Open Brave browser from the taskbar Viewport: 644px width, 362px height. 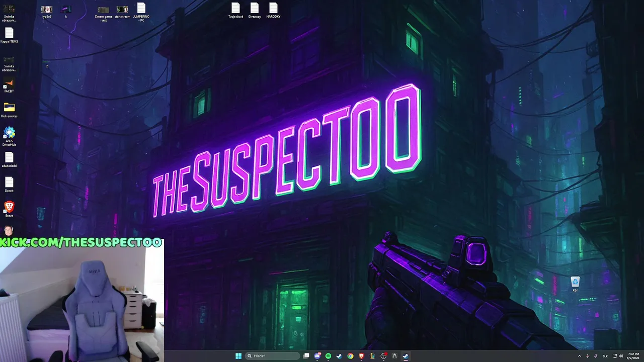pyautogui.click(x=361, y=356)
